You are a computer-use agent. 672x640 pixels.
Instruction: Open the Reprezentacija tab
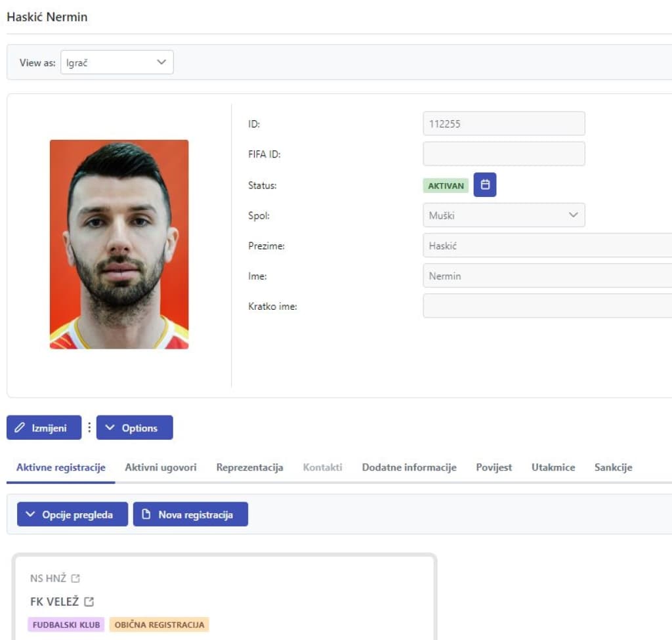click(249, 467)
